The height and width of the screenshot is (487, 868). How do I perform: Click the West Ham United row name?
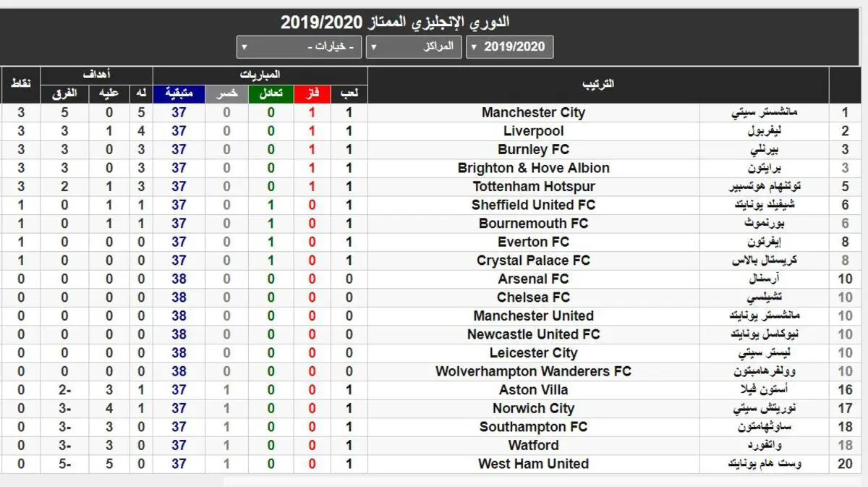tap(533, 465)
